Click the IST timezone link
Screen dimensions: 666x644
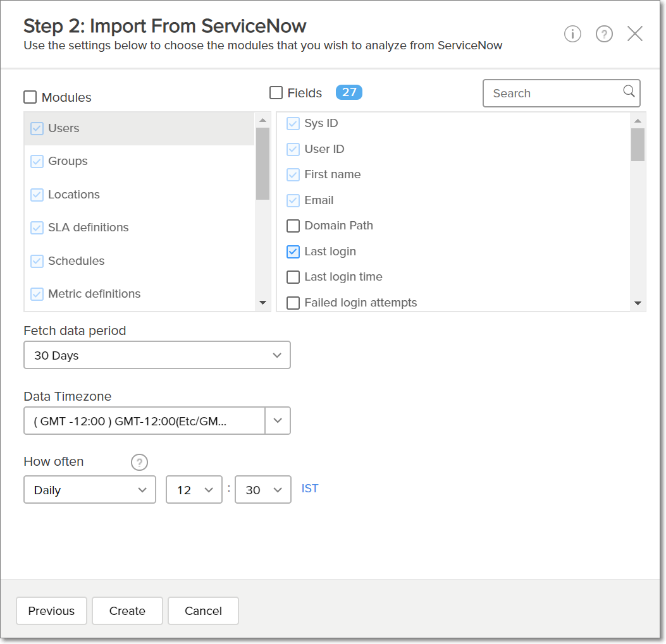(310, 489)
